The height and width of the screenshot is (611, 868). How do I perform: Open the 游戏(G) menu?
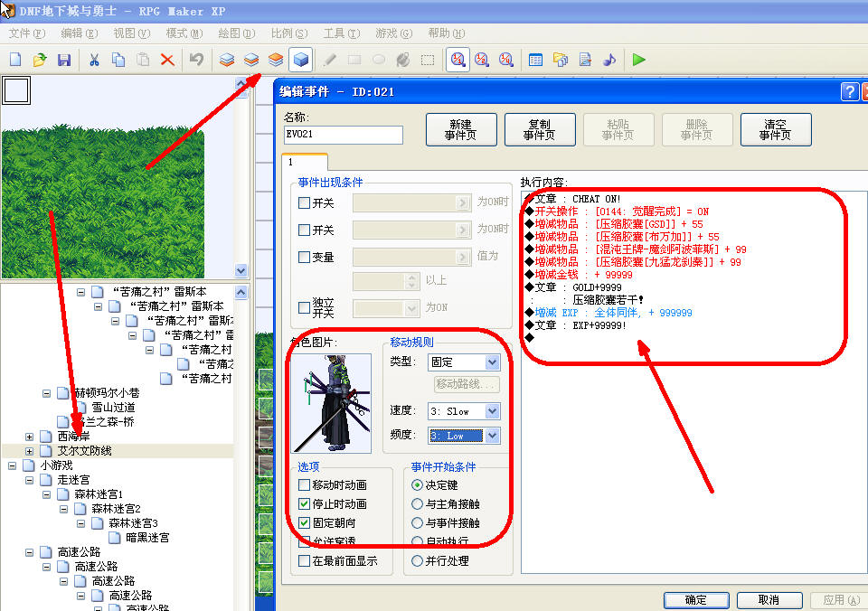pyautogui.click(x=393, y=33)
